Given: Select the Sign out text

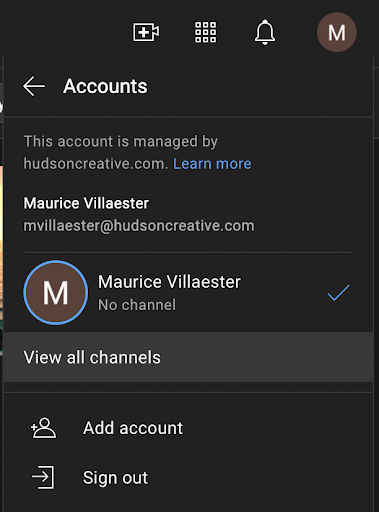Looking at the screenshot, I should [115, 478].
